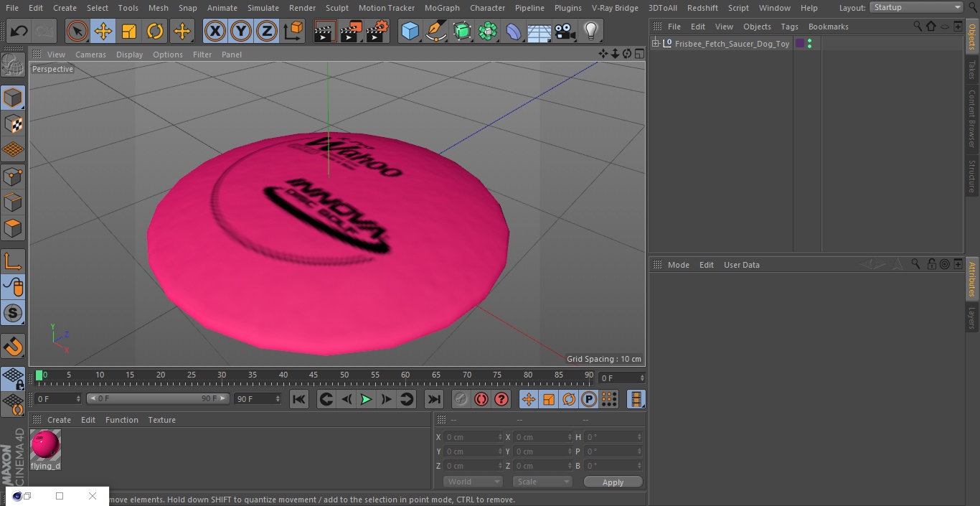
Task: Toggle Z axis lock
Action: [x=267, y=32]
